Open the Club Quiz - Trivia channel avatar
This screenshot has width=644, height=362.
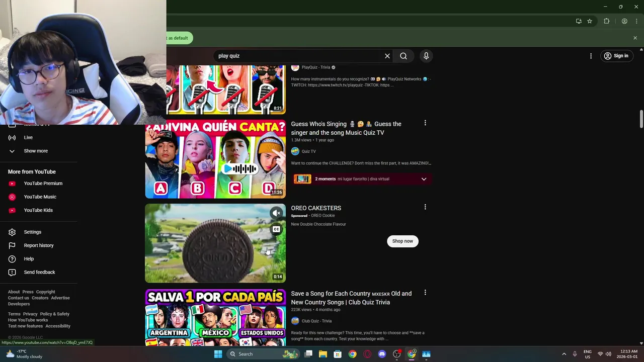[295, 321]
